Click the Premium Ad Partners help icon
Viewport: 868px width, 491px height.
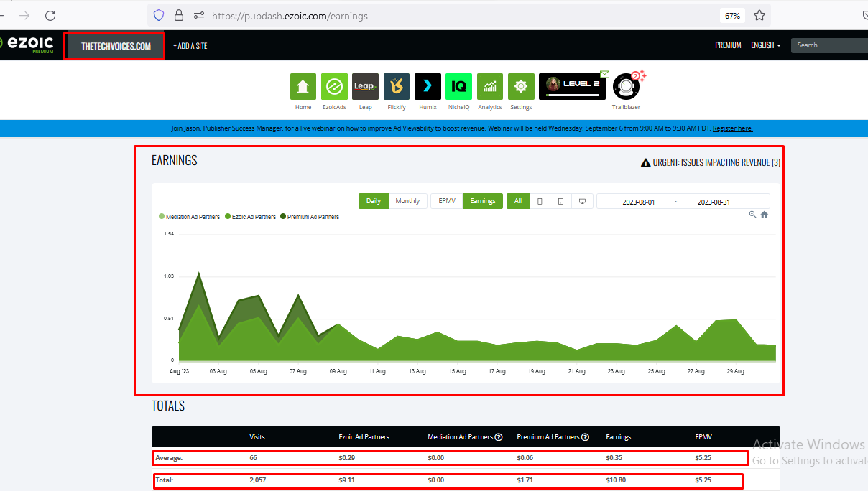tap(586, 436)
